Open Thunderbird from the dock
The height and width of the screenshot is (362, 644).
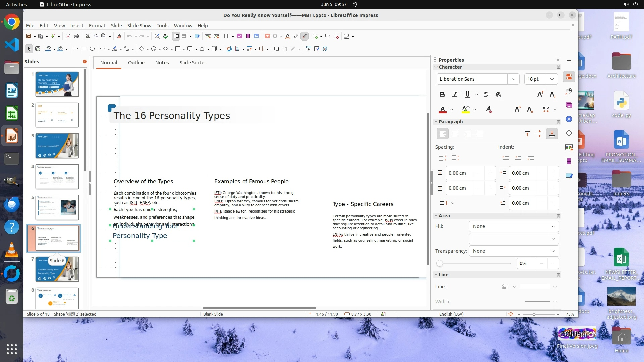coord(12,204)
